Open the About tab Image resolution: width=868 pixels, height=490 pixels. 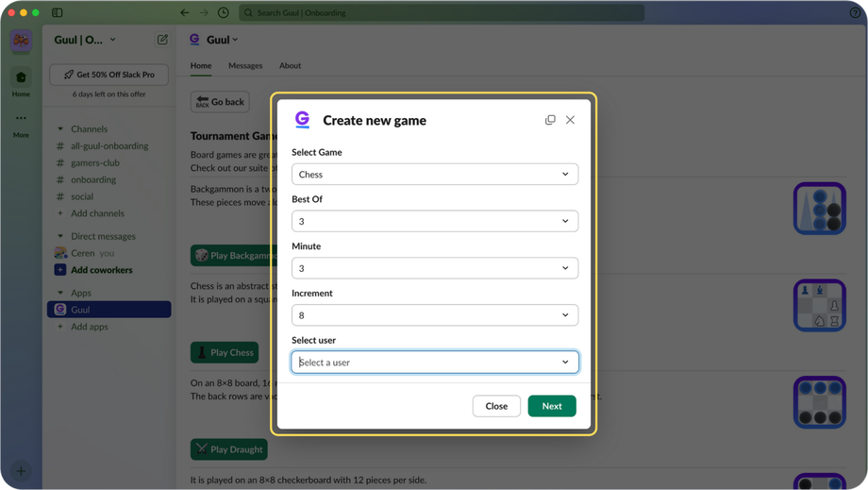click(x=290, y=66)
